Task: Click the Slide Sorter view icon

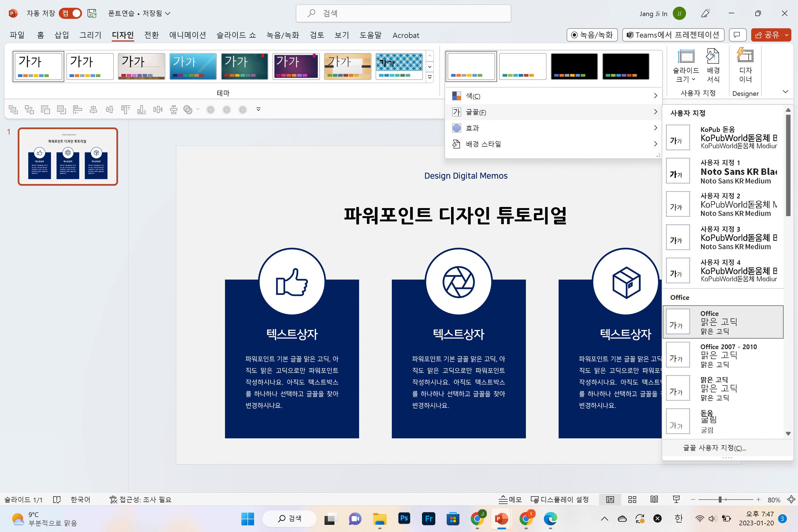Action: click(x=632, y=499)
